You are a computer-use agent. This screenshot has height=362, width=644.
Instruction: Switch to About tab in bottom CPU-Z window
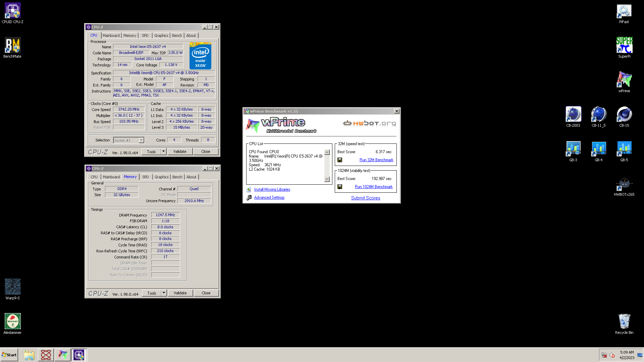click(x=192, y=177)
